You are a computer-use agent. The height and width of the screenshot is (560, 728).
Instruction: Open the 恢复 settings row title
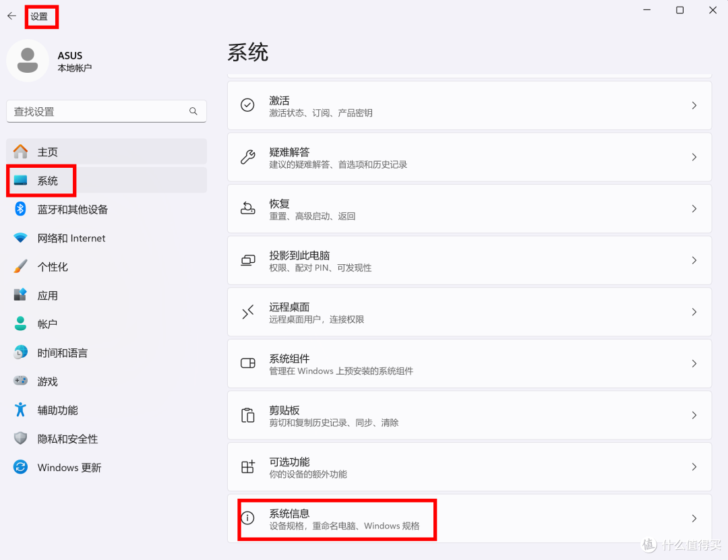279,204
